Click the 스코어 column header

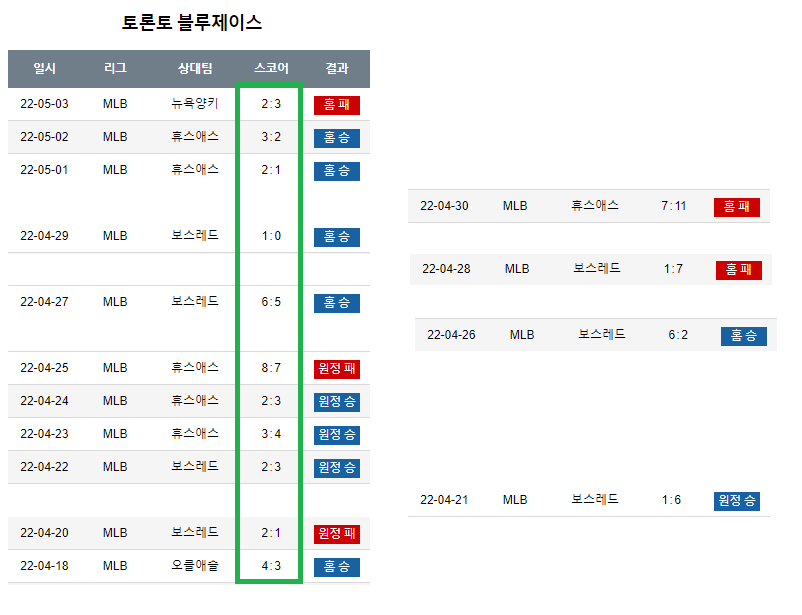point(271,69)
